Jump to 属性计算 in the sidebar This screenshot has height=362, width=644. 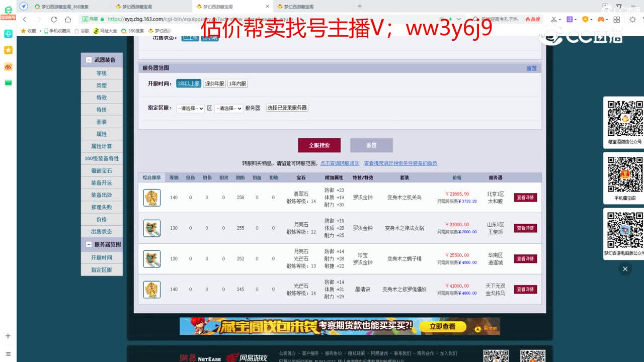coord(102,146)
